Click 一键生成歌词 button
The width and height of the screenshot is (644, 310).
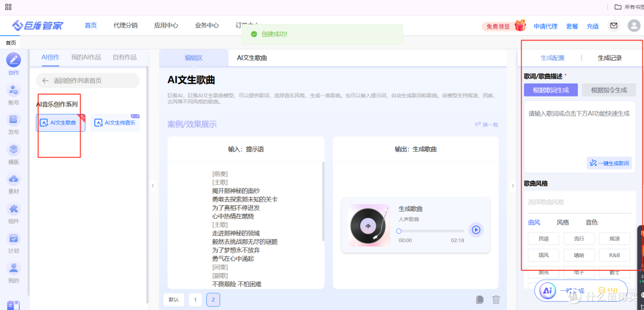tap(609, 163)
